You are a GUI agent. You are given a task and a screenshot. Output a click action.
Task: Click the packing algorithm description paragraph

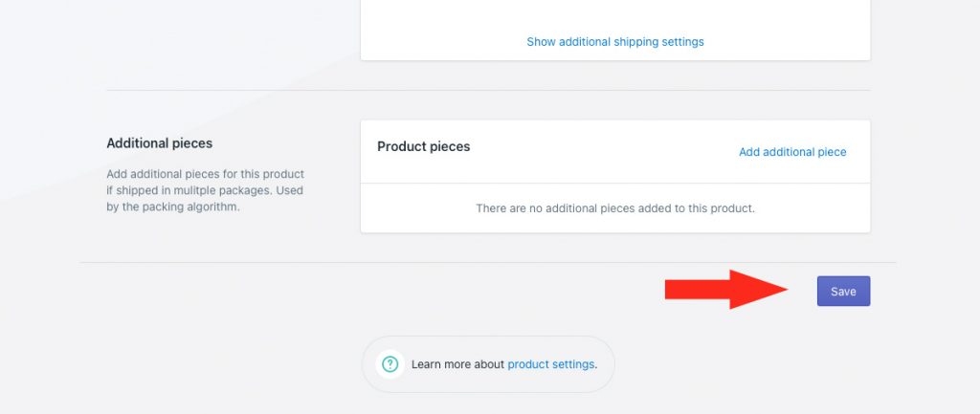point(205,190)
